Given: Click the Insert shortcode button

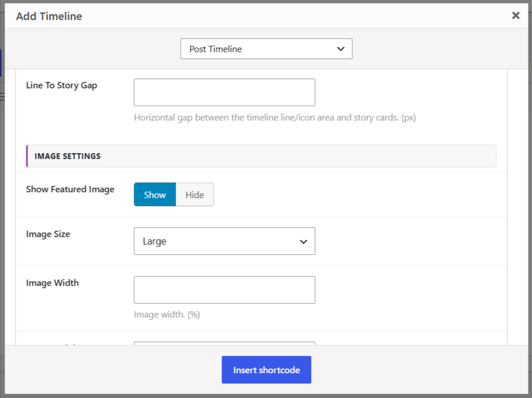Looking at the screenshot, I should point(266,370).
